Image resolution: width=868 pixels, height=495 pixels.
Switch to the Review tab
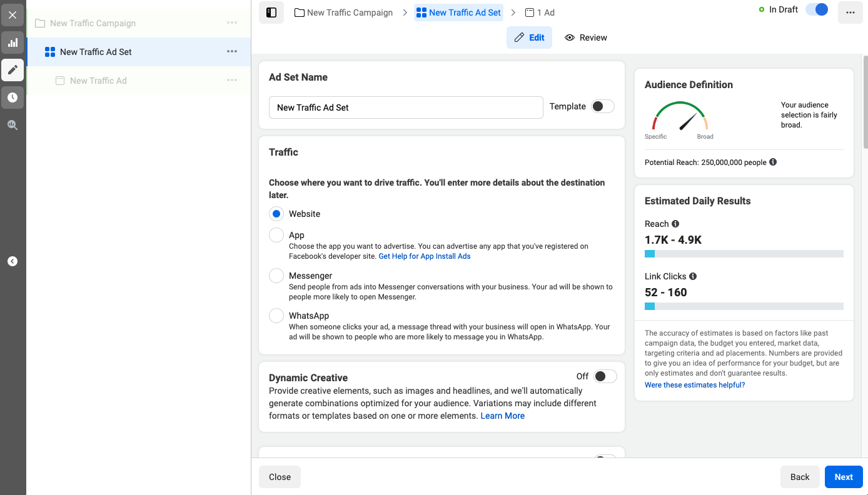coord(586,37)
